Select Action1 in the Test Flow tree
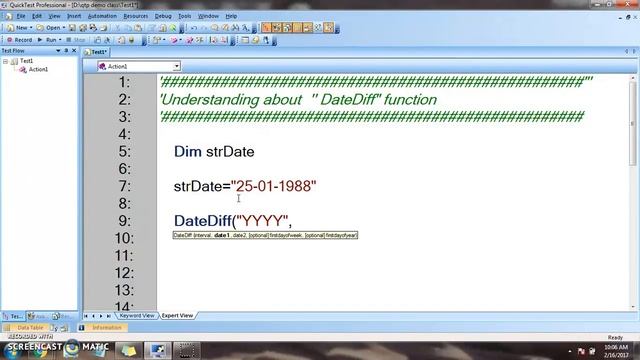 38,69
